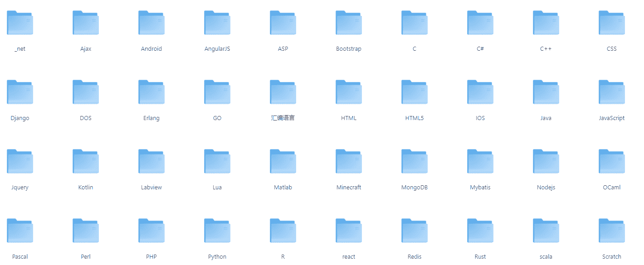The height and width of the screenshot is (265, 644).
Task: Select the Scratch folder icon
Action: (x=612, y=231)
